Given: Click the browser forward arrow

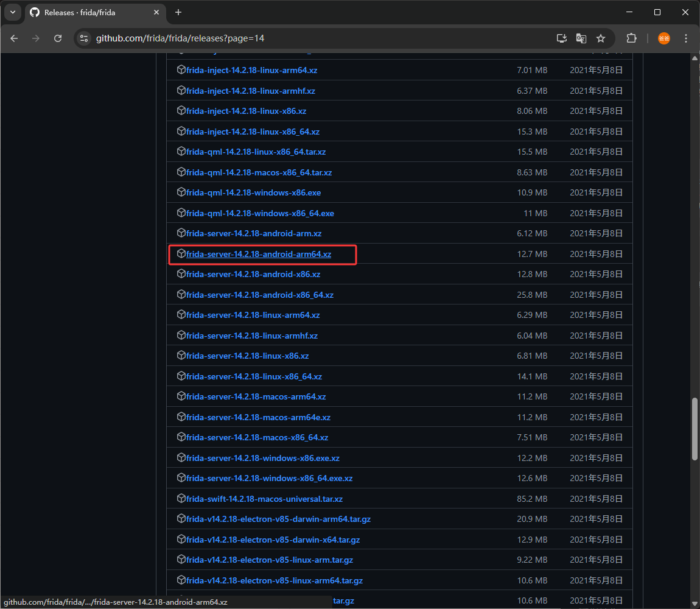Looking at the screenshot, I should click(36, 38).
